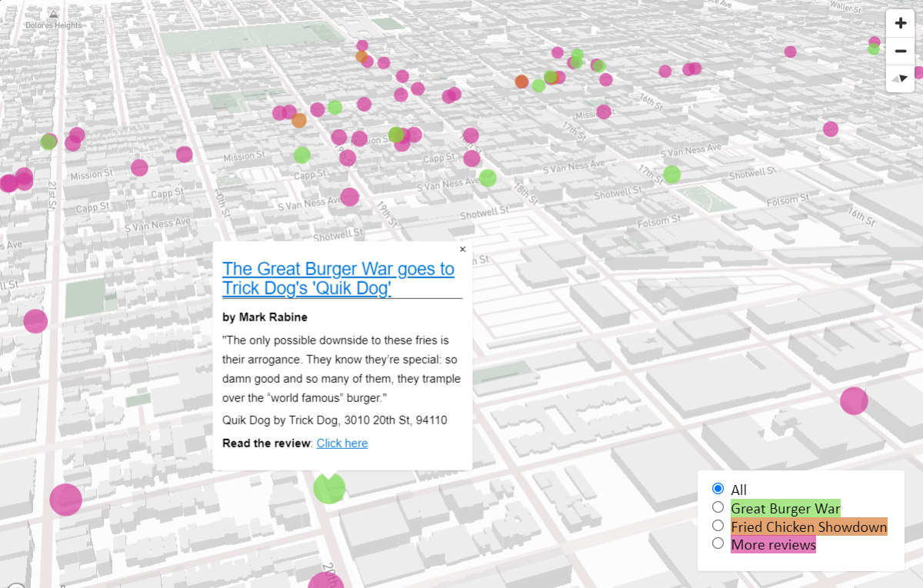Click the green Great Burger War label highlight

tap(785, 508)
